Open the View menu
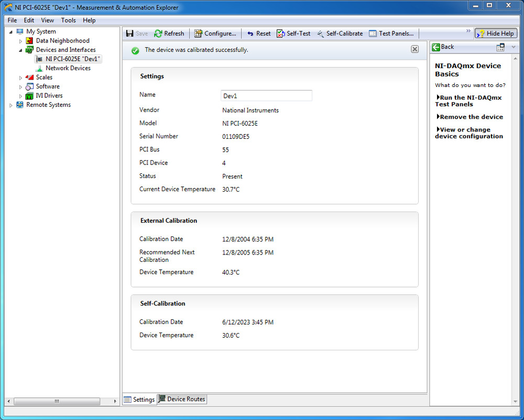Viewport: 524px width, 420px height. (x=48, y=20)
